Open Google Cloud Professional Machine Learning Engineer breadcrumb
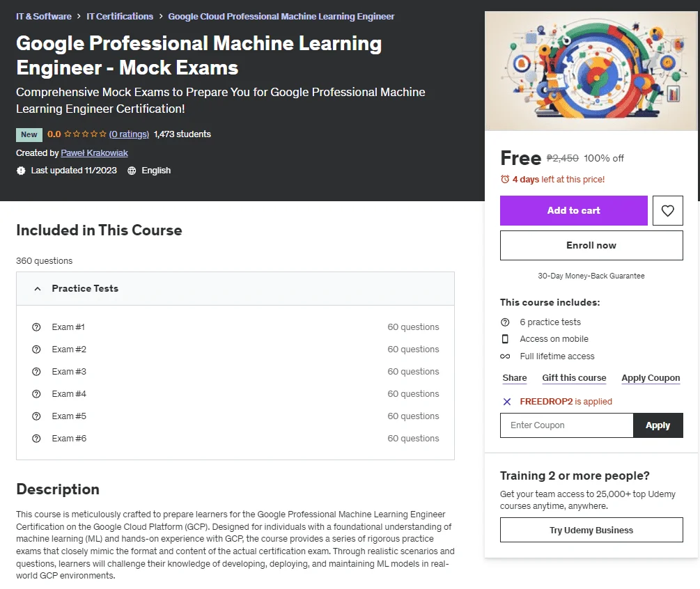700x589 pixels. pyautogui.click(x=281, y=17)
